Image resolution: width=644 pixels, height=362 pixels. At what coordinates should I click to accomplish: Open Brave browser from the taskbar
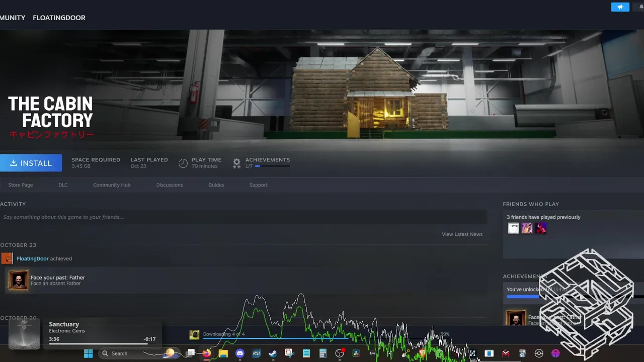tap(422, 353)
